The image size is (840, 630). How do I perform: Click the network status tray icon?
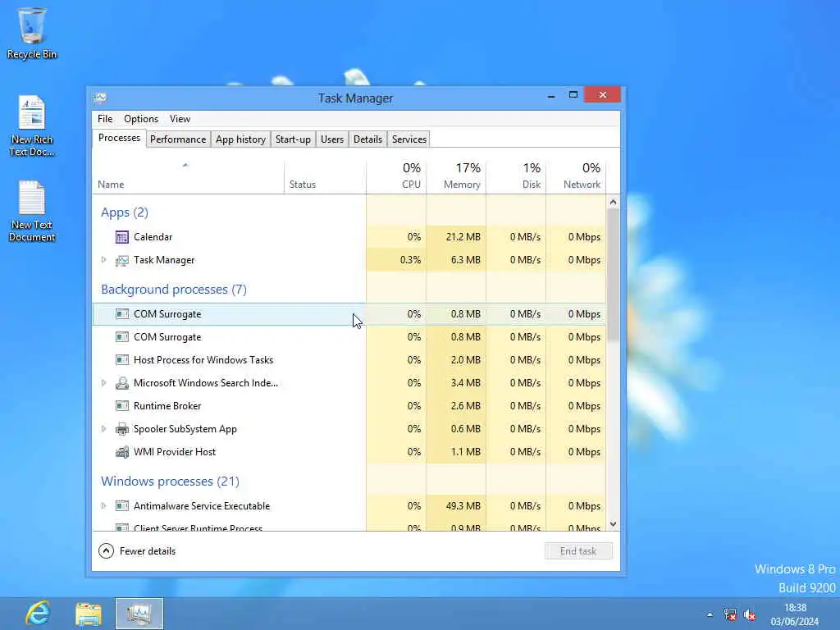(x=729, y=614)
